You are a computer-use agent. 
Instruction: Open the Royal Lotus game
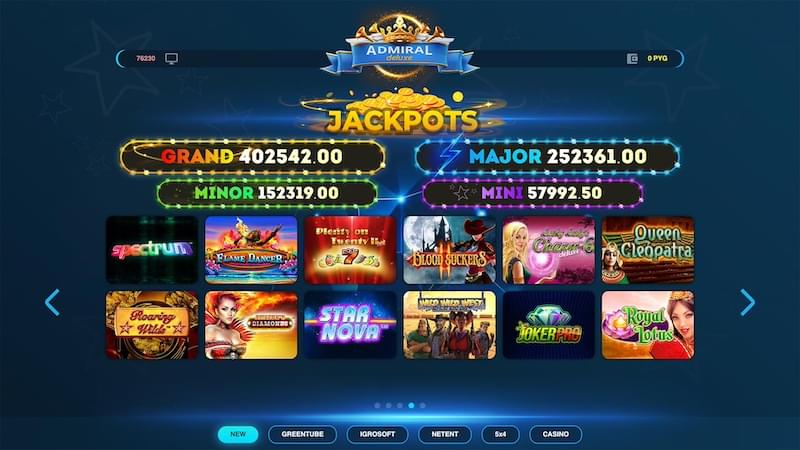click(647, 325)
